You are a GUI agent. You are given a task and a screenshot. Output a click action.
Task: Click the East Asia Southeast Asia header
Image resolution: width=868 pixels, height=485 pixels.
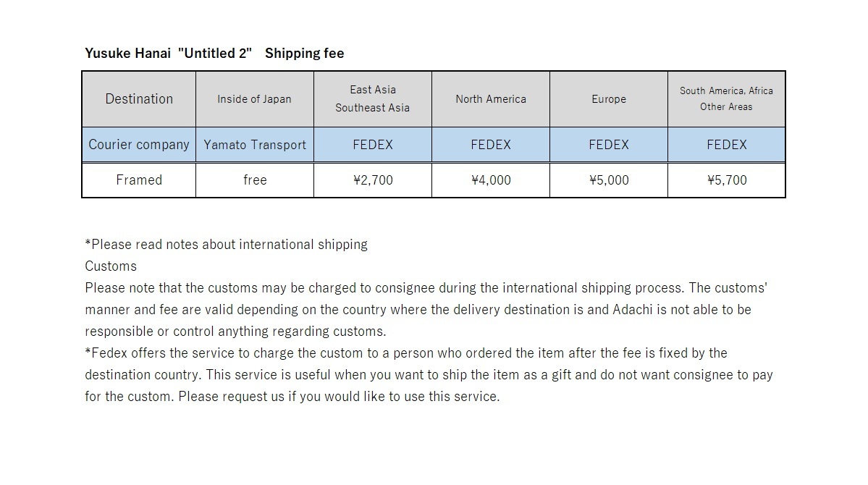click(x=373, y=99)
